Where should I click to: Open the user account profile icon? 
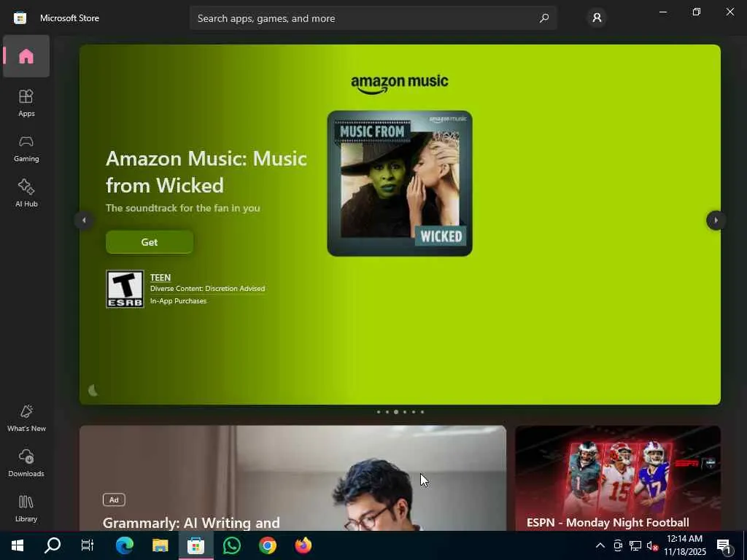597,18
